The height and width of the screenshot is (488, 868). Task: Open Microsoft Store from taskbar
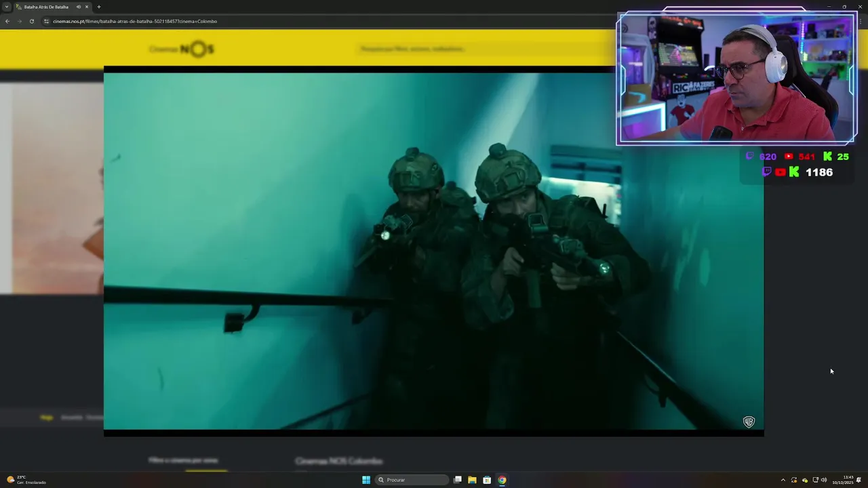[487, 480]
